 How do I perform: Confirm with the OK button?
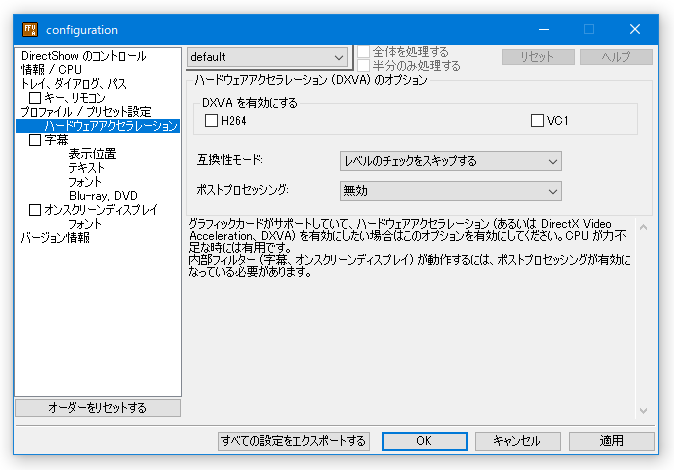coord(425,441)
